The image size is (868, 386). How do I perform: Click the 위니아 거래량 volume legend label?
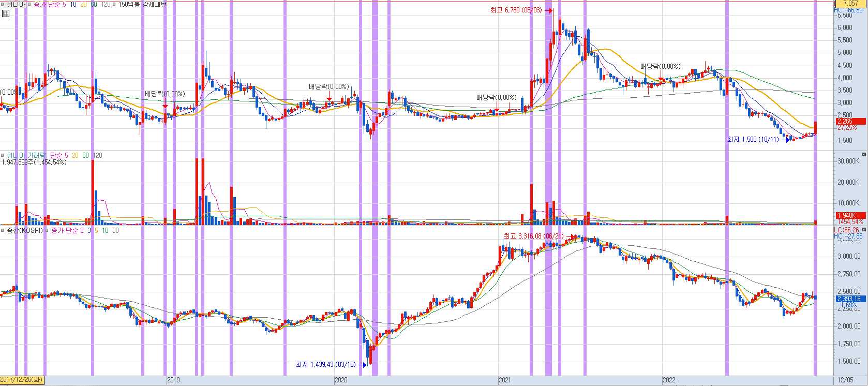(x=26, y=155)
